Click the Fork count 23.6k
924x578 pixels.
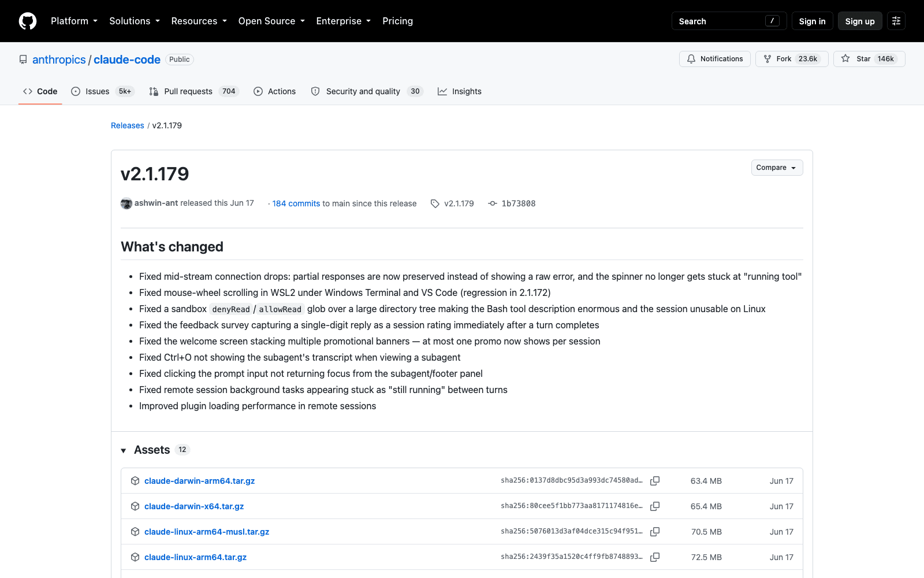point(808,59)
